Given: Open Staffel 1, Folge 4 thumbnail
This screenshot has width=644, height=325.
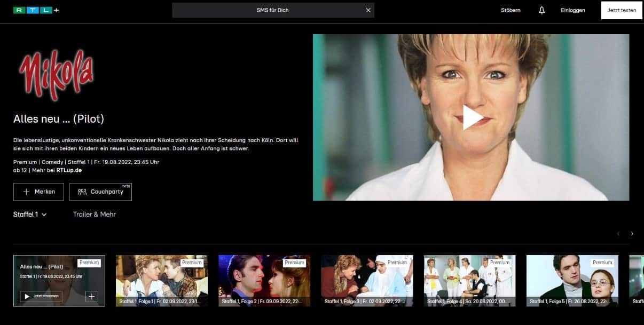Looking at the screenshot, I should point(470,281).
